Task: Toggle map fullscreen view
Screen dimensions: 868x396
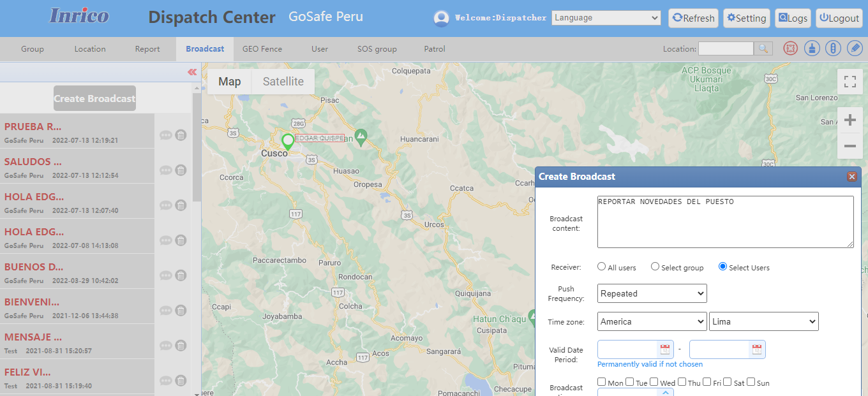Action: coord(849,82)
